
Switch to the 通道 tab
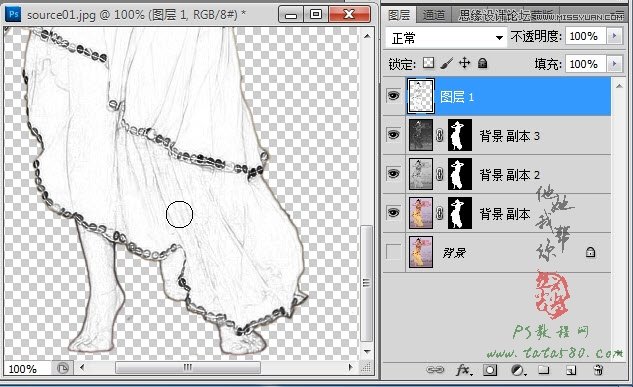[434, 15]
